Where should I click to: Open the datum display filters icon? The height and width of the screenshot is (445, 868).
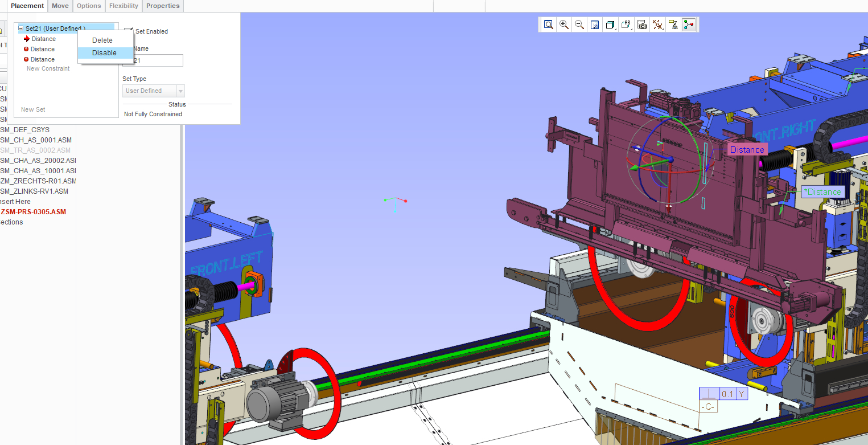(x=657, y=25)
